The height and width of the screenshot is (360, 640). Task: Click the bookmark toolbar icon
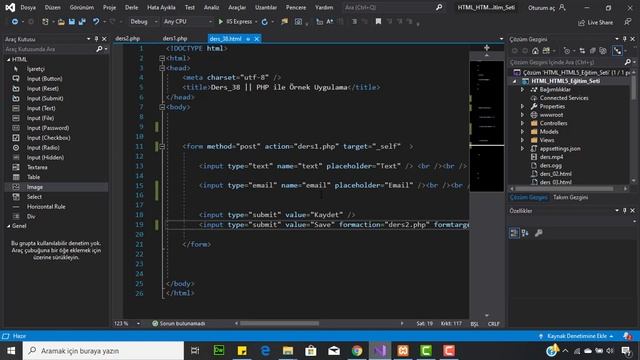(x=378, y=22)
